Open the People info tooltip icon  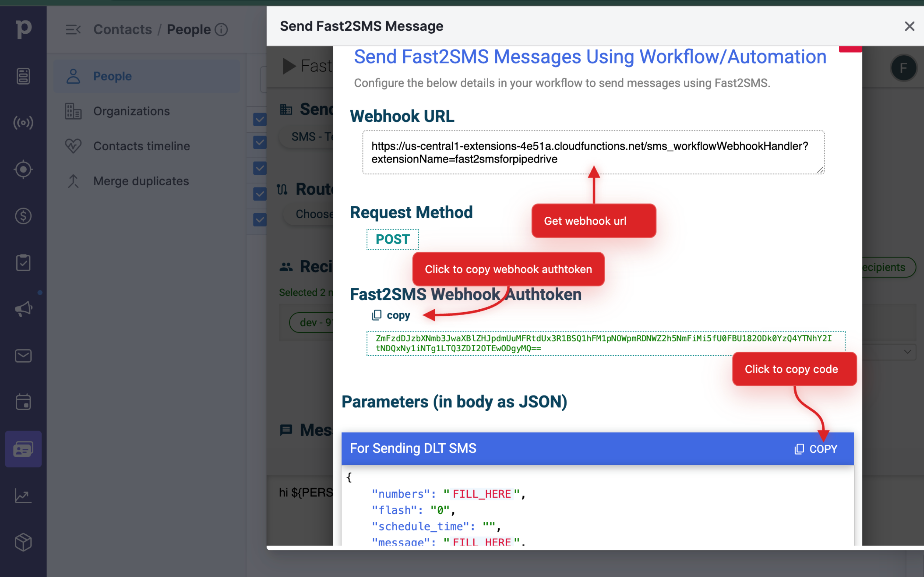221,29
